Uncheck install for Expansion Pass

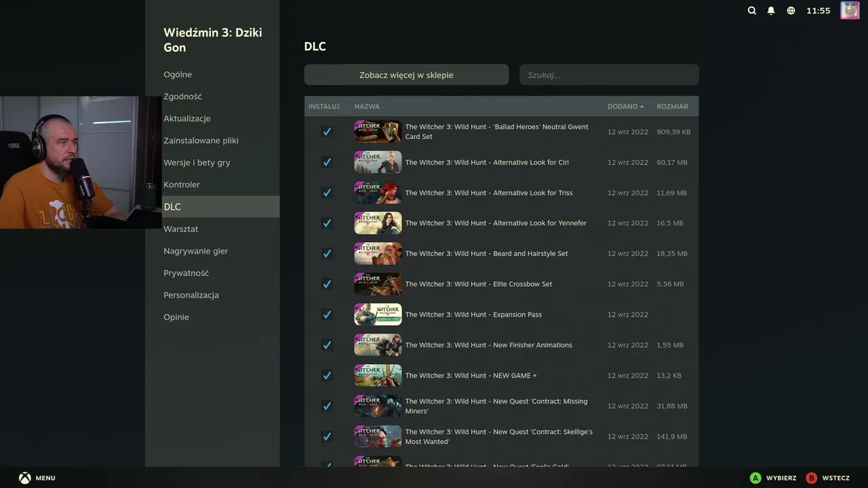click(327, 314)
